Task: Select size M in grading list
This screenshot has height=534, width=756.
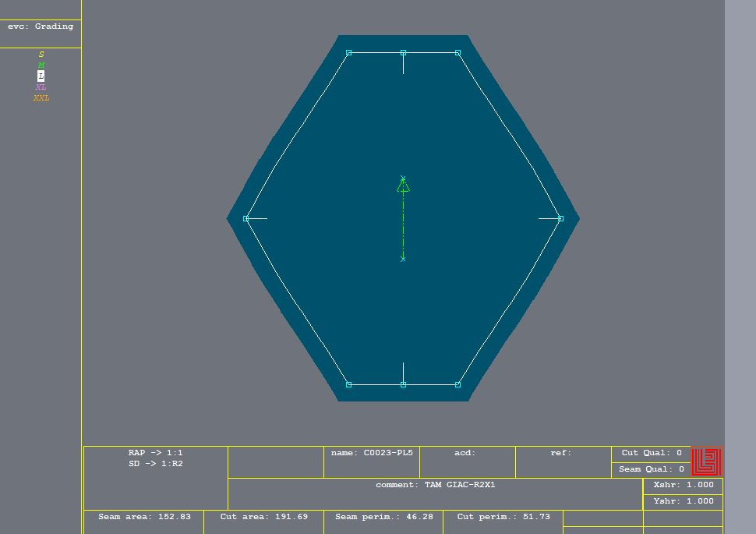Action: pos(41,65)
